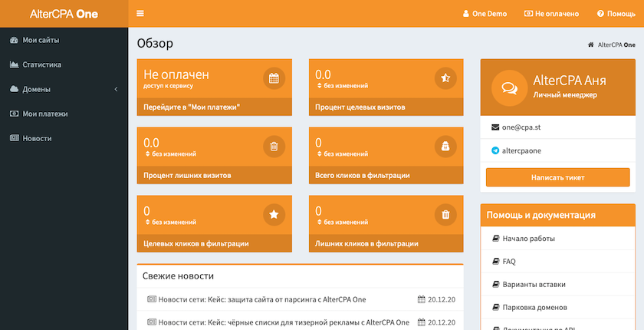Click the Помощь и документация panel heading
This screenshot has height=330, width=644.
[541, 215]
